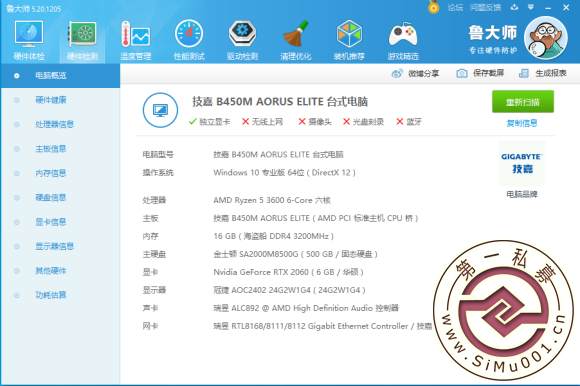
Task: Click 保存截屏 save screenshot button
Action: (x=480, y=73)
